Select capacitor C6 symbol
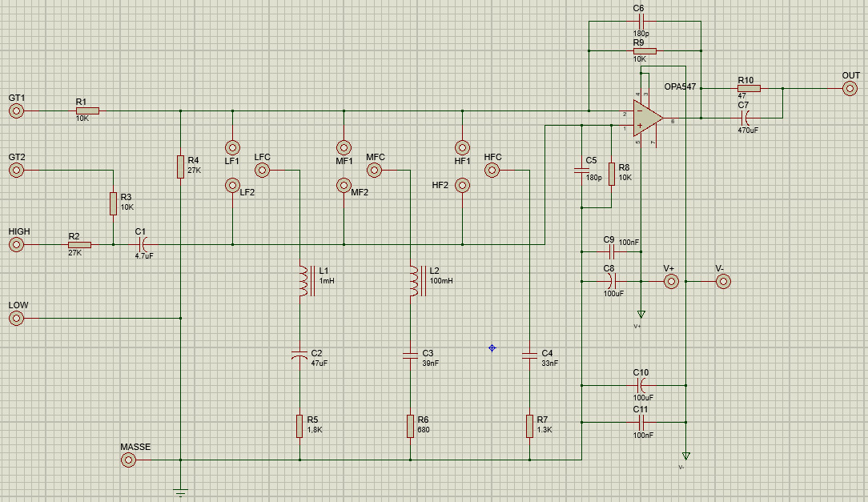 point(641,22)
